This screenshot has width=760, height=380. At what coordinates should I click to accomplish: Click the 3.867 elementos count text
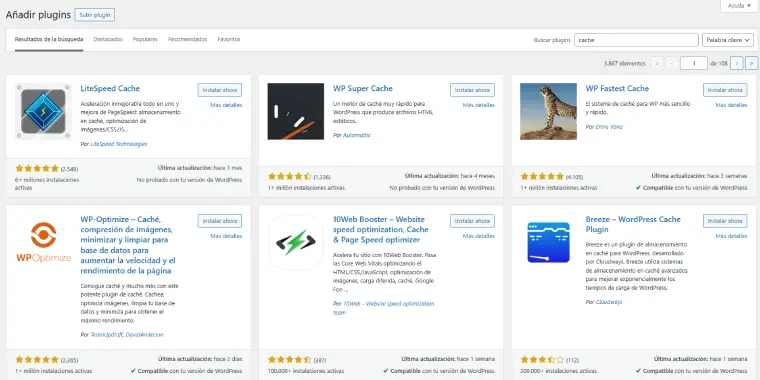click(x=625, y=63)
